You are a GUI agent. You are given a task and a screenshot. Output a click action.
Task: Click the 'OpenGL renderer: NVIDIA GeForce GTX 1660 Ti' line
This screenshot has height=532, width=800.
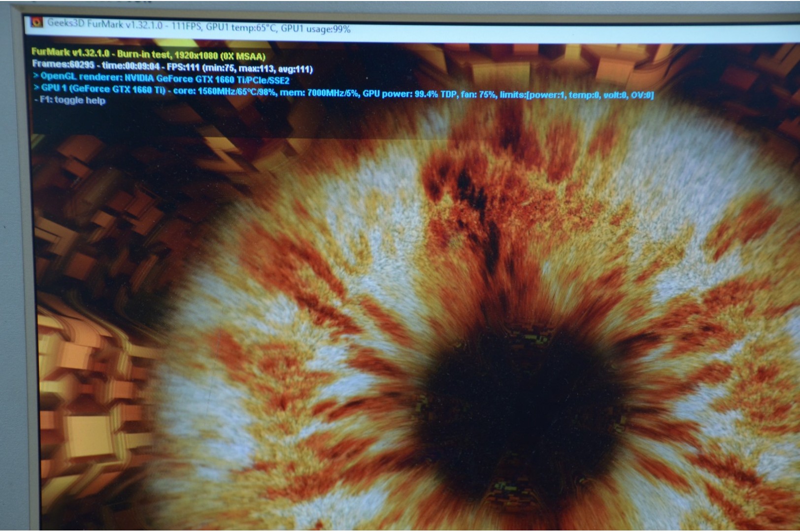(161, 78)
